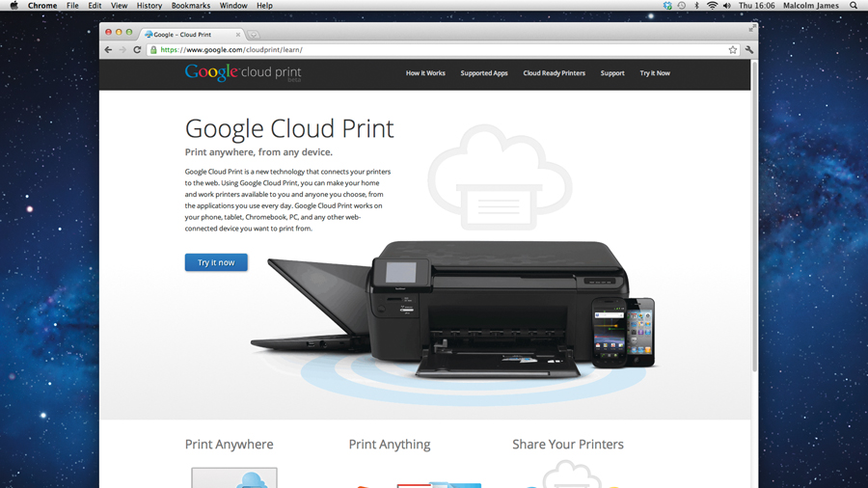Click the Thu 16:06 clock

[757, 6]
